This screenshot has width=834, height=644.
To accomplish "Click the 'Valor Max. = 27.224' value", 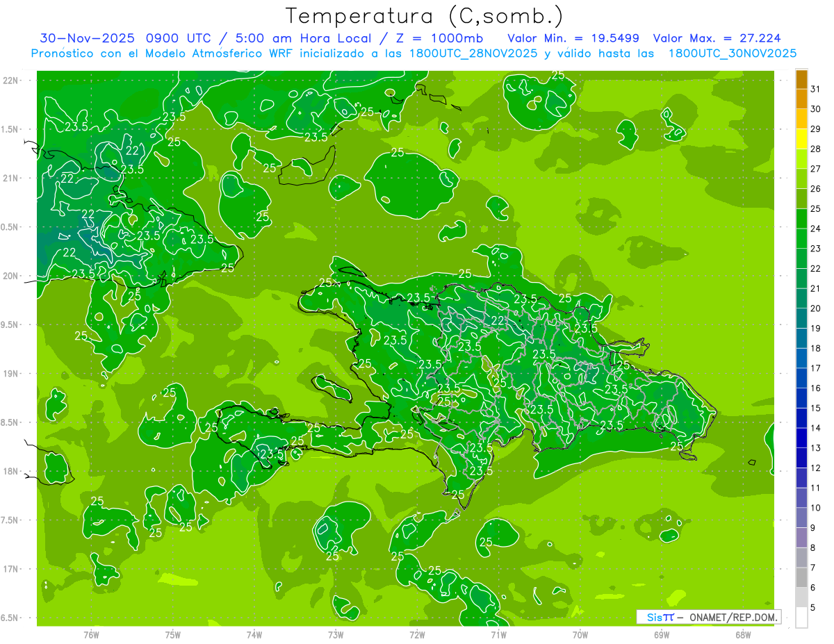I will (x=719, y=38).
